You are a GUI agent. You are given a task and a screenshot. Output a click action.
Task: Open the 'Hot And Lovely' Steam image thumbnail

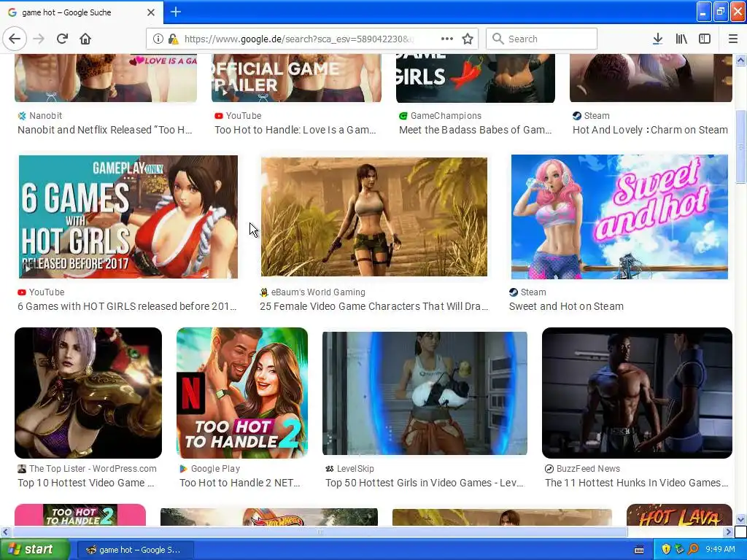point(651,77)
